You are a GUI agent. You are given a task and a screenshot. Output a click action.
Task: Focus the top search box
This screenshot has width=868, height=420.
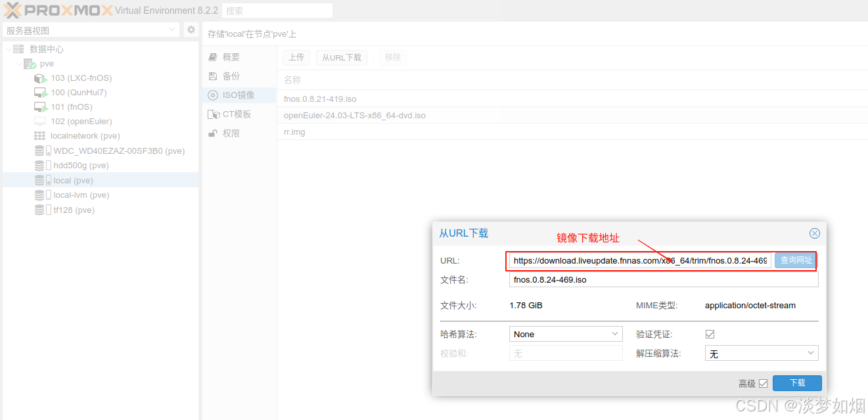[x=277, y=11]
